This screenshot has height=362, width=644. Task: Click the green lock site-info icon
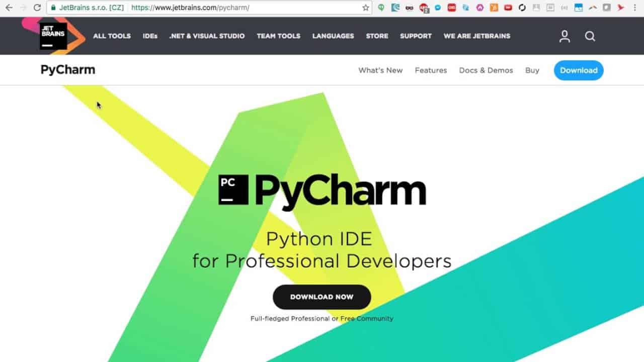click(53, 8)
